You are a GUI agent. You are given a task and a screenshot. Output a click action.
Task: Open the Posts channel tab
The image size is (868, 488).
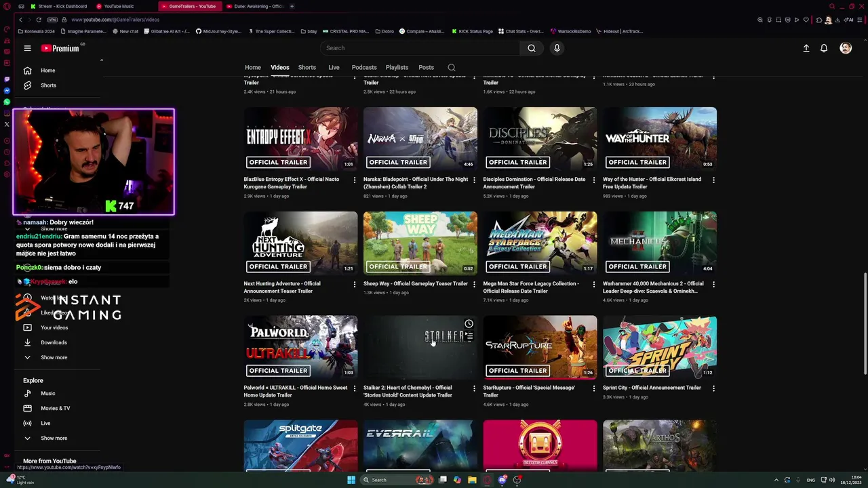click(x=427, y=67)
